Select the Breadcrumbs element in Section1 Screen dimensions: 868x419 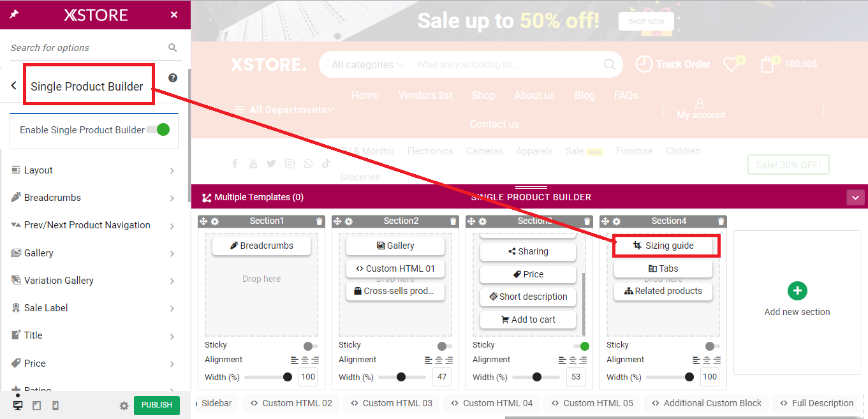click(261, 246)
